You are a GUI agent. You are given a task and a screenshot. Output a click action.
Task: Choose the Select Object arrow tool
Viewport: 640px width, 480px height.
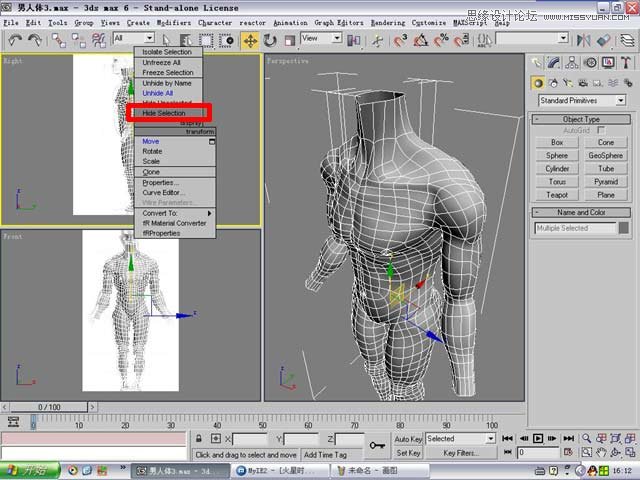click(x=166, y=40)
